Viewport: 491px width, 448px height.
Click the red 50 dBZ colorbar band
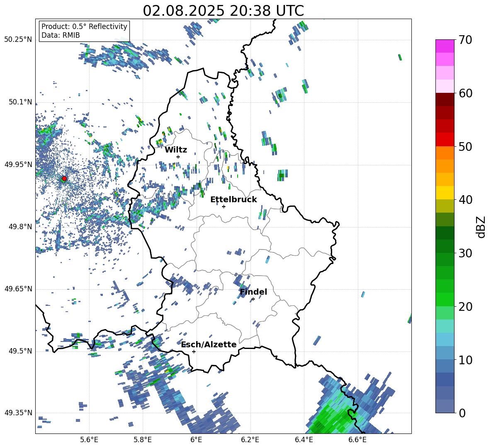[x=445, y=140]
